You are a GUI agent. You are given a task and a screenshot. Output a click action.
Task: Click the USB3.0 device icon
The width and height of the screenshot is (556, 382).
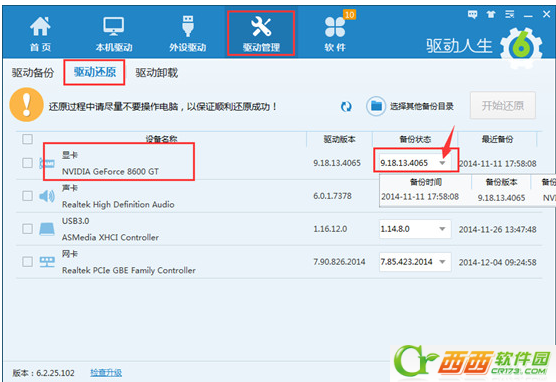[x=47, y=229]
